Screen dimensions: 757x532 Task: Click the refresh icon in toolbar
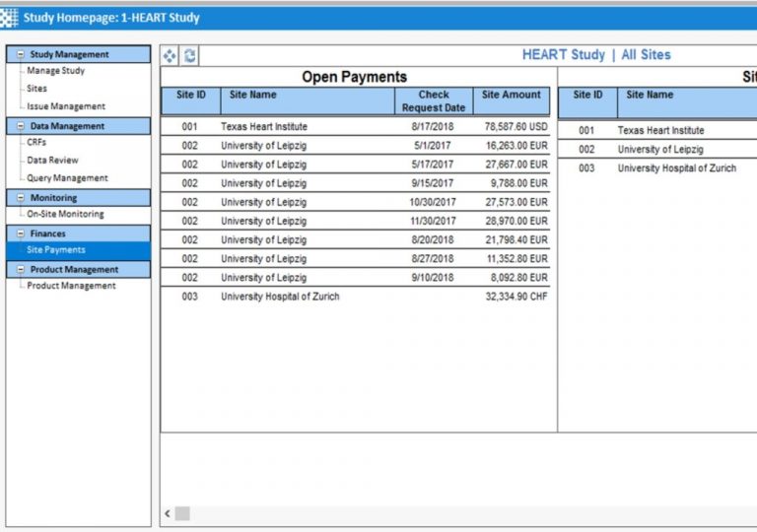189,56
